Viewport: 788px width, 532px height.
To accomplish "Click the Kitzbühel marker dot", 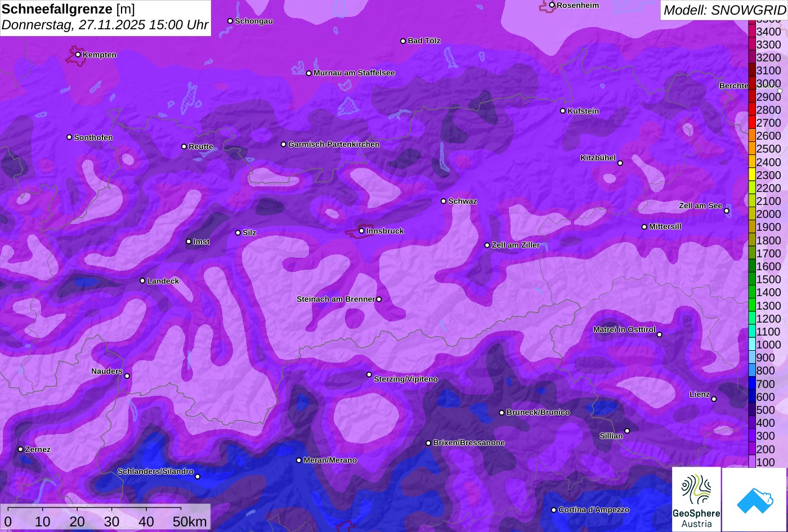I will point(620,163).
